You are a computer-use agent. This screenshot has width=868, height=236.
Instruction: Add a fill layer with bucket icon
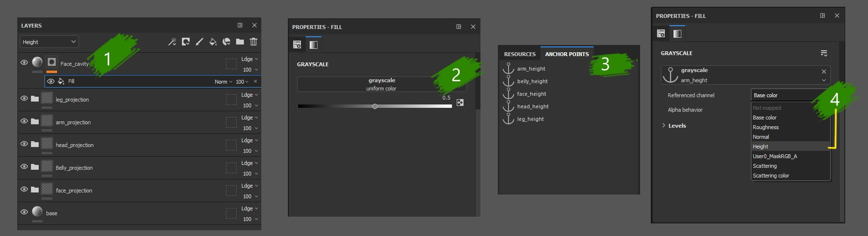coord(212,42)
